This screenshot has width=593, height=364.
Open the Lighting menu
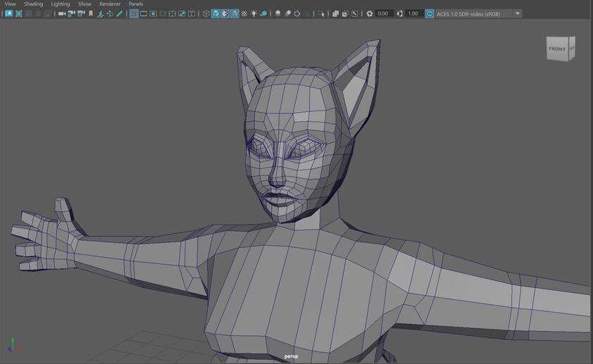click(x=61, y=4)
